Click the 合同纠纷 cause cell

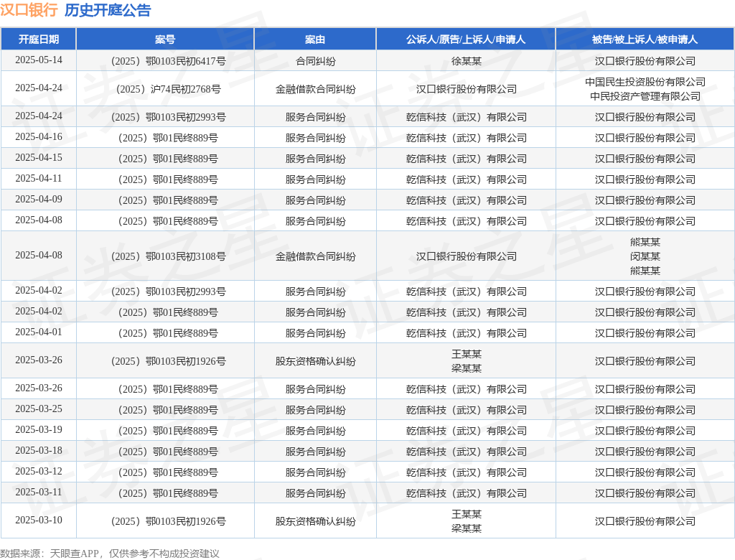316,61
